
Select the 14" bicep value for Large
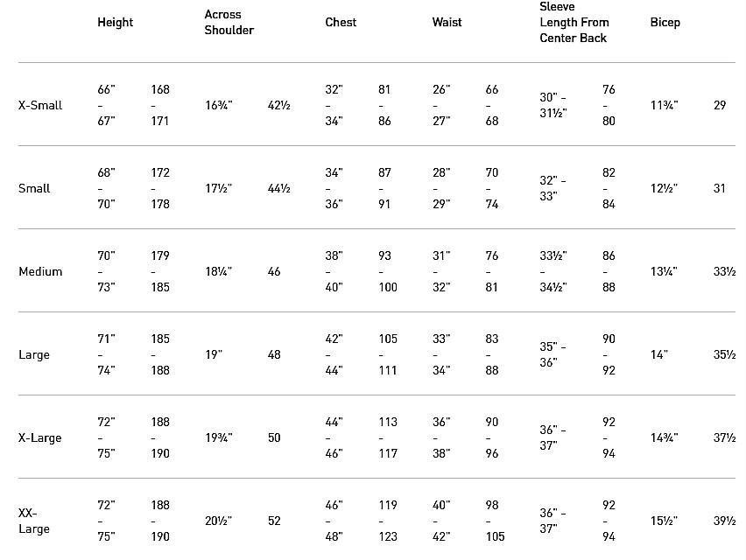[x=659, y=354]
